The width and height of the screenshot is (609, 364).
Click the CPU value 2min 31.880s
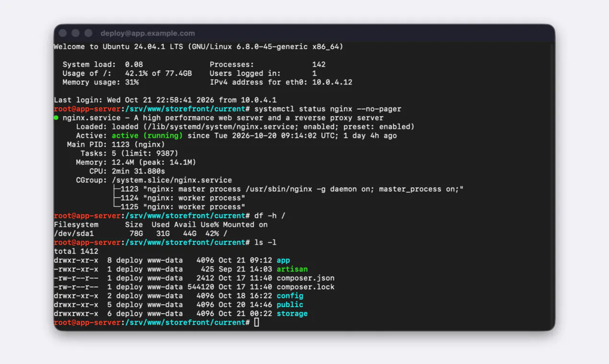[x=139, y=171]
